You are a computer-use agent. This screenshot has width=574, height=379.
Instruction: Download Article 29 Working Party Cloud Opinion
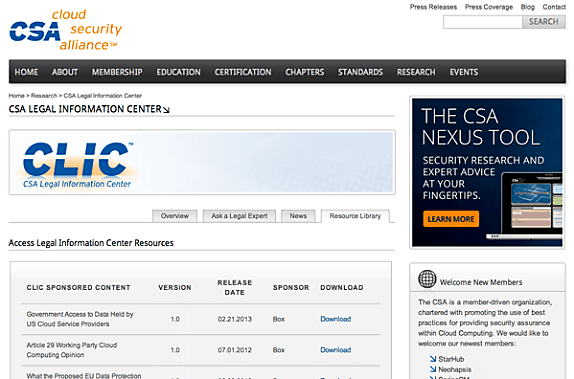tap(336, 350)
